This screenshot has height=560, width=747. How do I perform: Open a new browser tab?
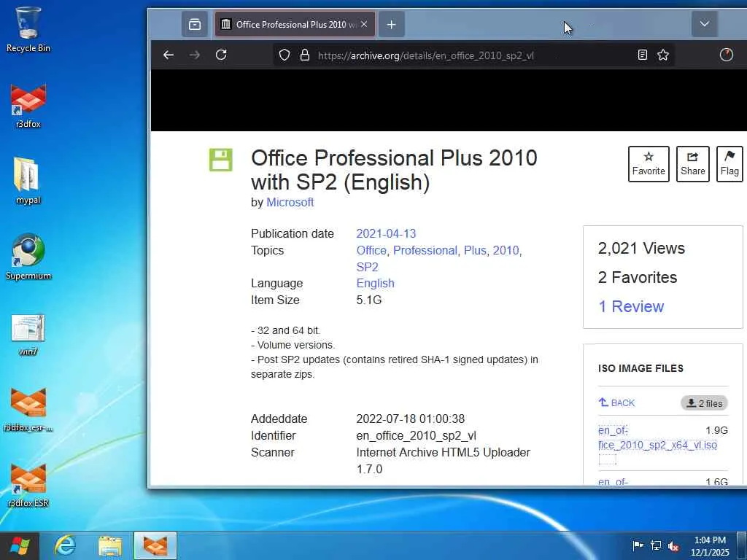click(x=391, y=24)
